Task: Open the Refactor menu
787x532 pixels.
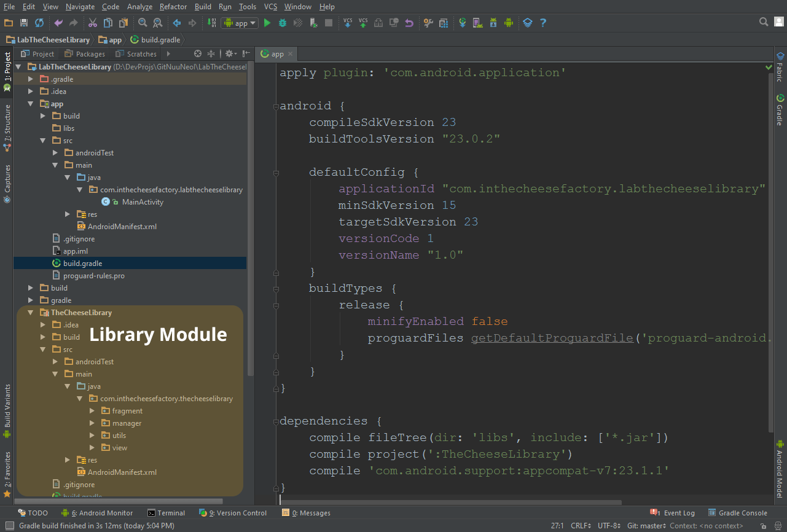Action: click(x=173, y=7)
